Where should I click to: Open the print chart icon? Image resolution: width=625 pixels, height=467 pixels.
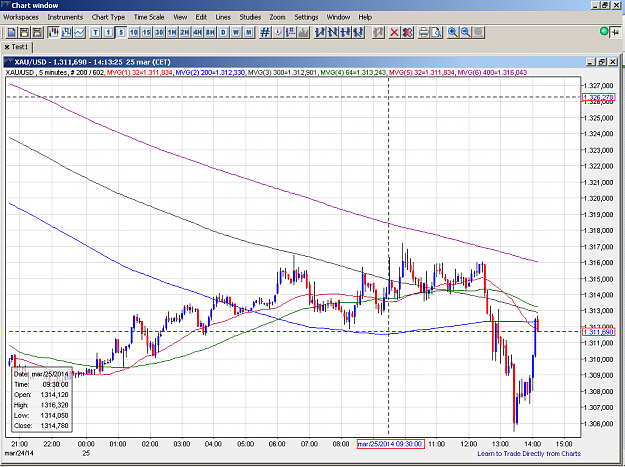pos(424,32)
